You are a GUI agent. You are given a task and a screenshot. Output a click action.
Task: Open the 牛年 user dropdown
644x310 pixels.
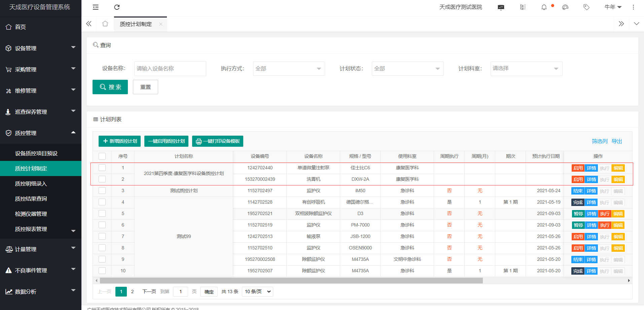point(613,7)
